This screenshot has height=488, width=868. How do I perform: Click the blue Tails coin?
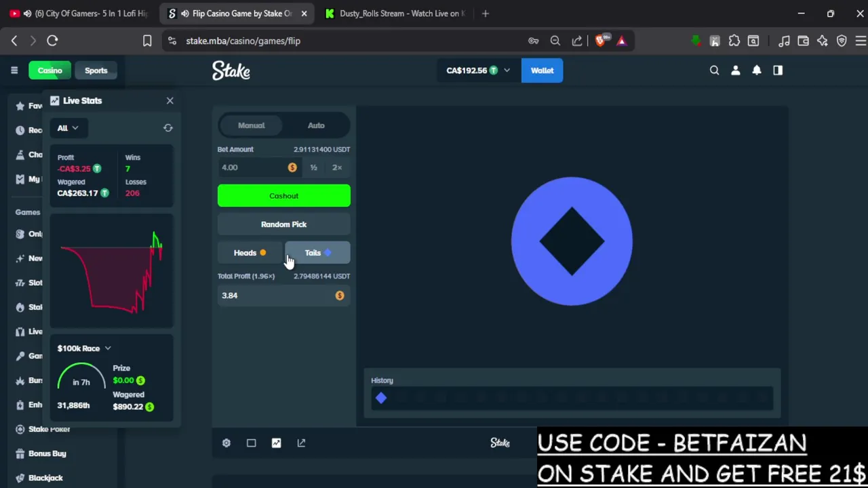[572, 241]
